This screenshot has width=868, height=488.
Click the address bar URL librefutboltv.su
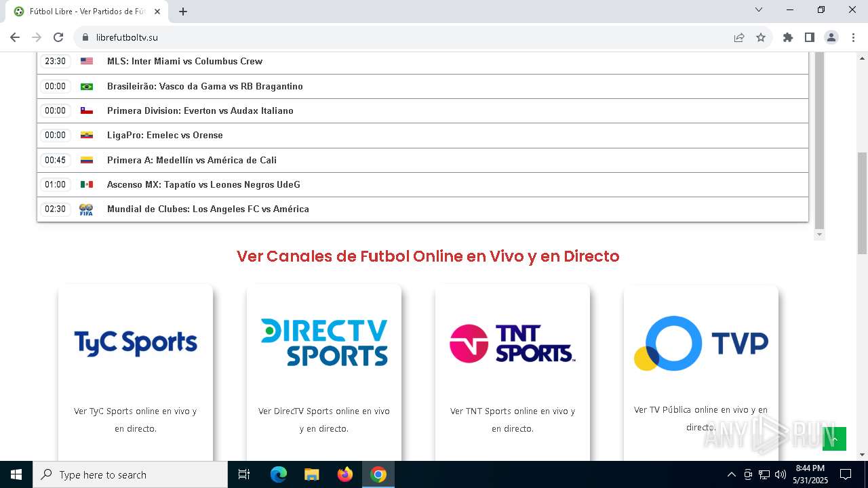pyautogui.click(x=127, y=37)
